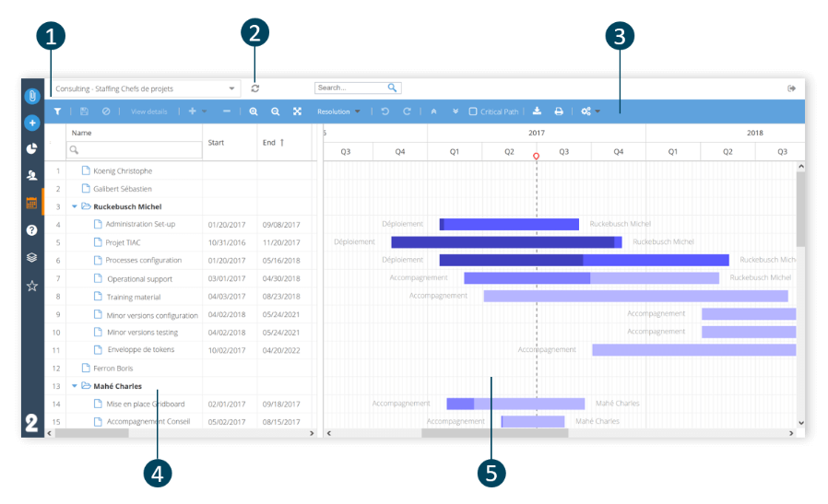This screenshot has height=504, width=828.
Task: Open the Resolution dropdown menu
Action: 338,111
